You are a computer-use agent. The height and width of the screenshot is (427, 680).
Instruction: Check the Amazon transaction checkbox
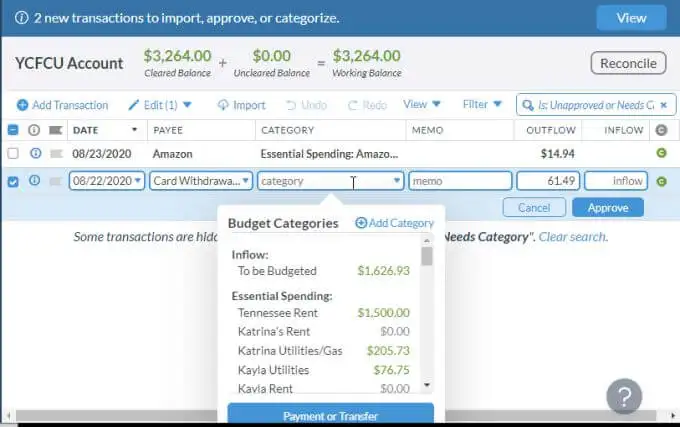click(x=13, y=153)
